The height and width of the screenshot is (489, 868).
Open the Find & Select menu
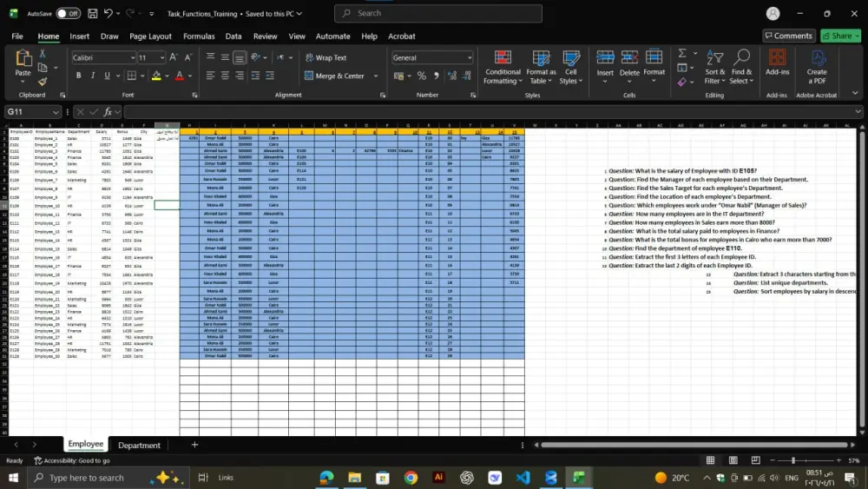pyautogui.click(x=741, y=67)
